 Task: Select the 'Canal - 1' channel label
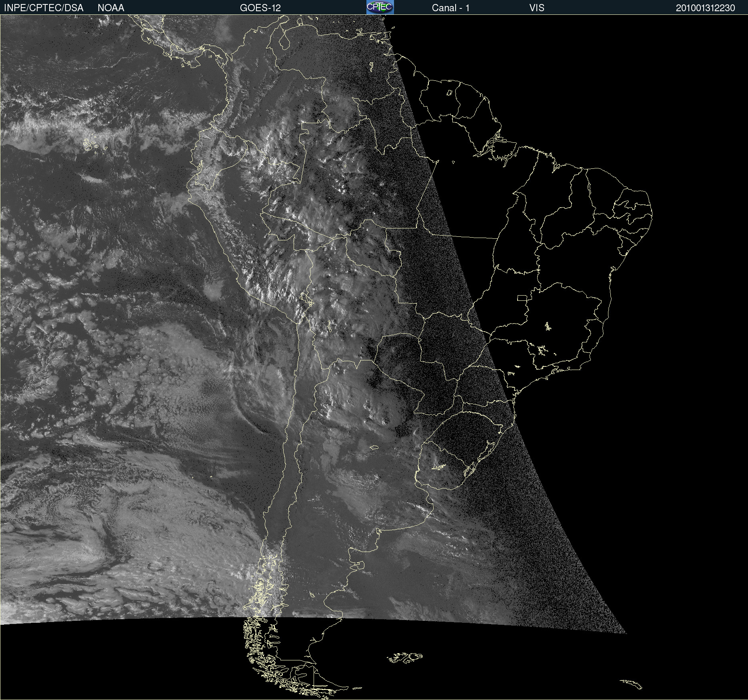[x=451, y=8]
